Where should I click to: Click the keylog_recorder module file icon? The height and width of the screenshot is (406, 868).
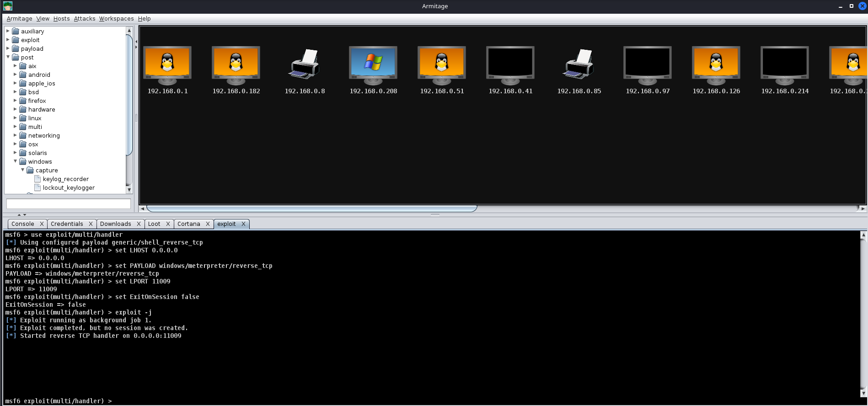pos(38,179)
